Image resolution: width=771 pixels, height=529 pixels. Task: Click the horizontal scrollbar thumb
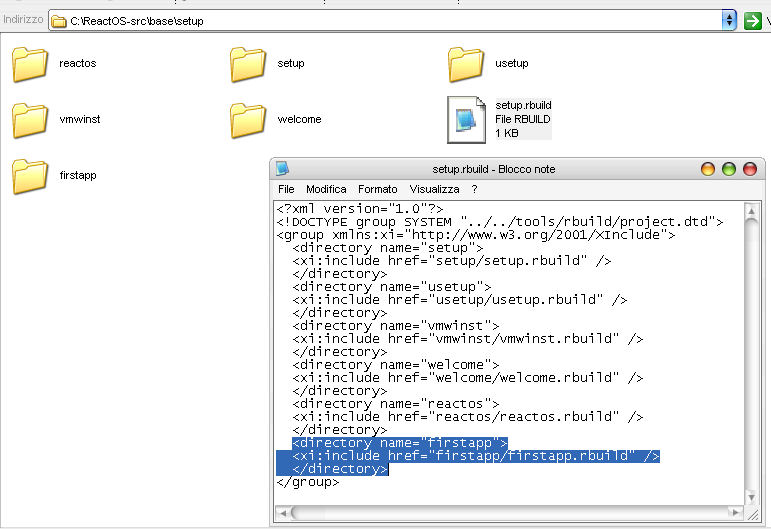(509, 513)
